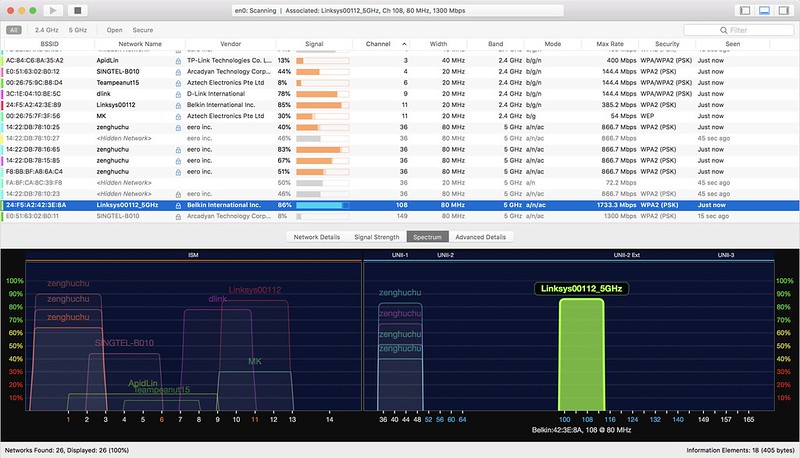Sort table by Network Name header
The width and height of the screenshot is (800, 458).
point(140,44)
